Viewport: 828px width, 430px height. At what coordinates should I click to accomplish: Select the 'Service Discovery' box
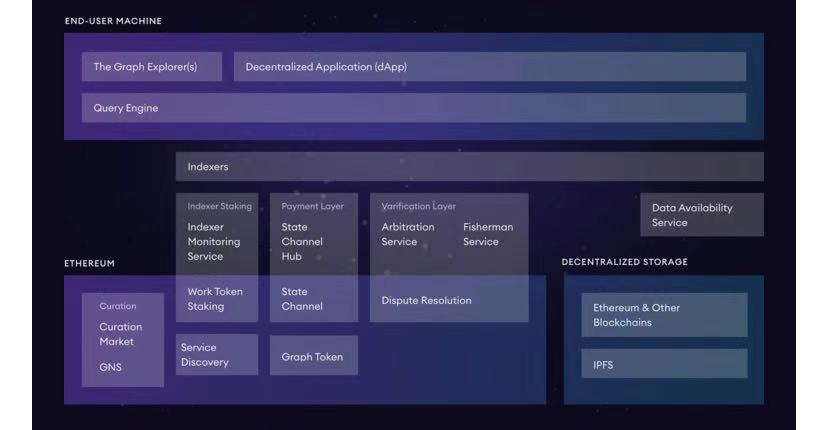coord(217,354)
